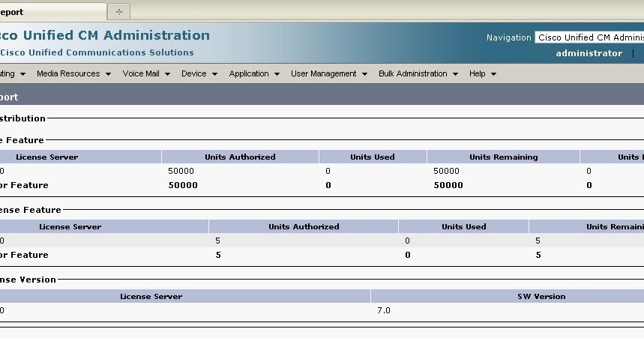Click the bold 5 Units Remaining total
Screen dimensions: 644x338
[x=538, y=255]
